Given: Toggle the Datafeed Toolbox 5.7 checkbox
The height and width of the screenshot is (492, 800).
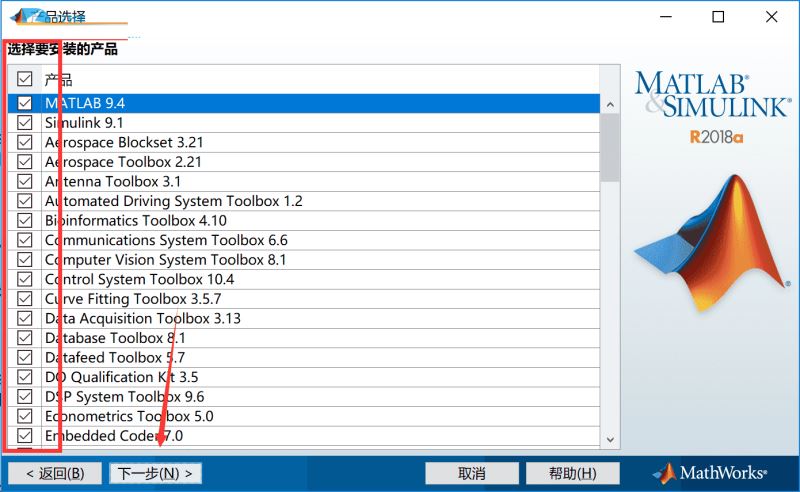Looking at the screenshot, I should pos(24,357).
